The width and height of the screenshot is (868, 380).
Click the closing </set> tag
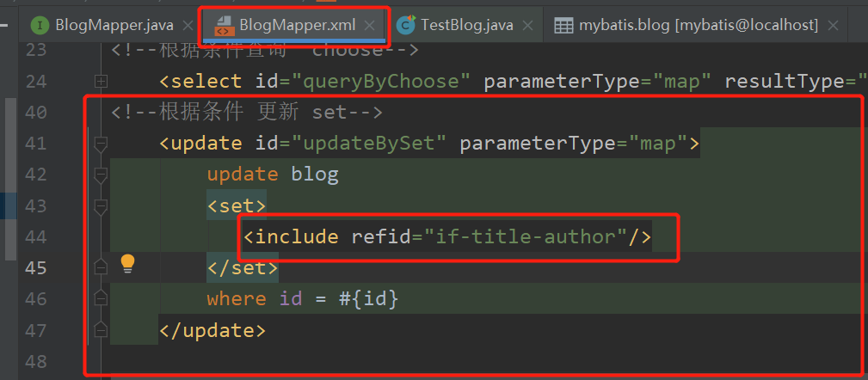(x=243, y=268)
